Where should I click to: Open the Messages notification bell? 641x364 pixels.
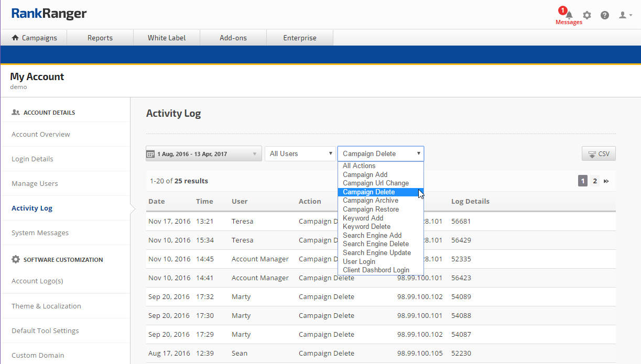click(x=569, y=15)
